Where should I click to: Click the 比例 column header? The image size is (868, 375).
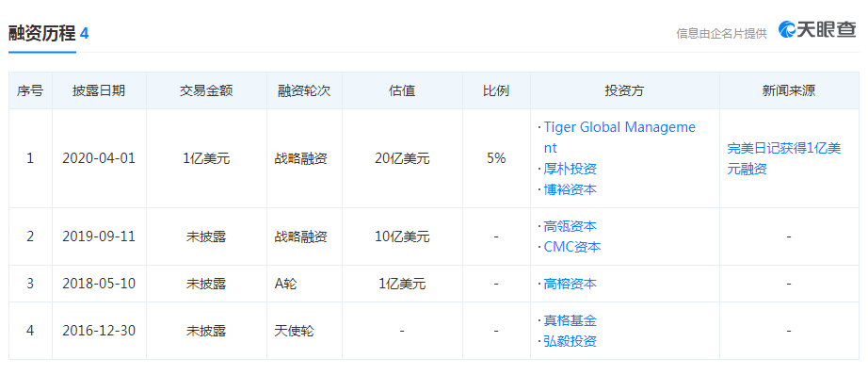[496, 90]
